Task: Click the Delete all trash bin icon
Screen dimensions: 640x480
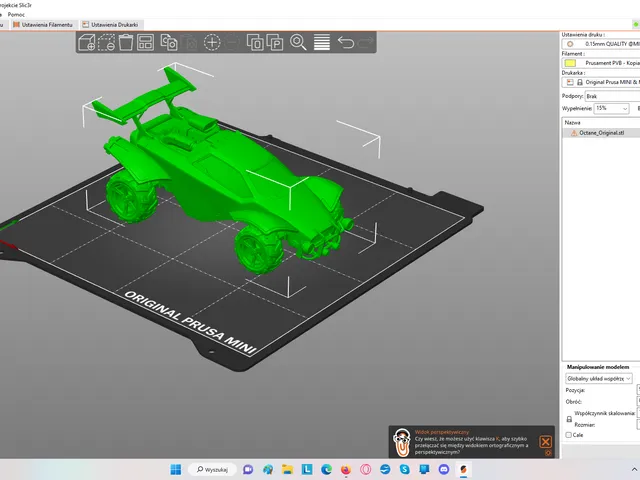Action: tap(126, 42)
